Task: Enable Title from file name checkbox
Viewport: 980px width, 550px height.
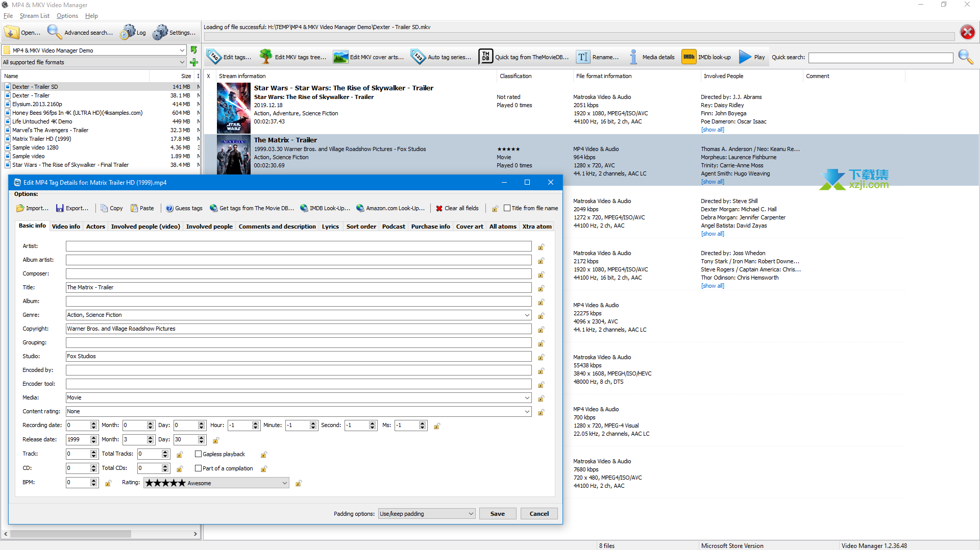Action: coord(507,208)
